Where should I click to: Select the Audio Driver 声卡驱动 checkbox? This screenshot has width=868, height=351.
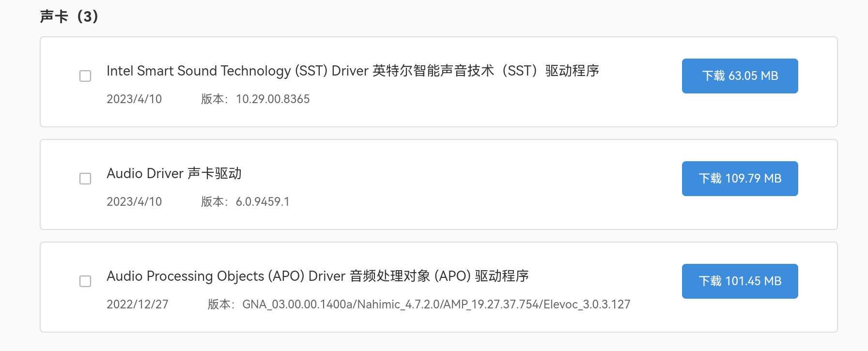click(x=85, y=179)
